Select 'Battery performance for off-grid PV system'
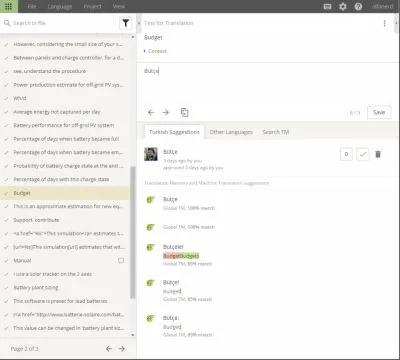Screen dimensions: 400x360 (65, 125)
